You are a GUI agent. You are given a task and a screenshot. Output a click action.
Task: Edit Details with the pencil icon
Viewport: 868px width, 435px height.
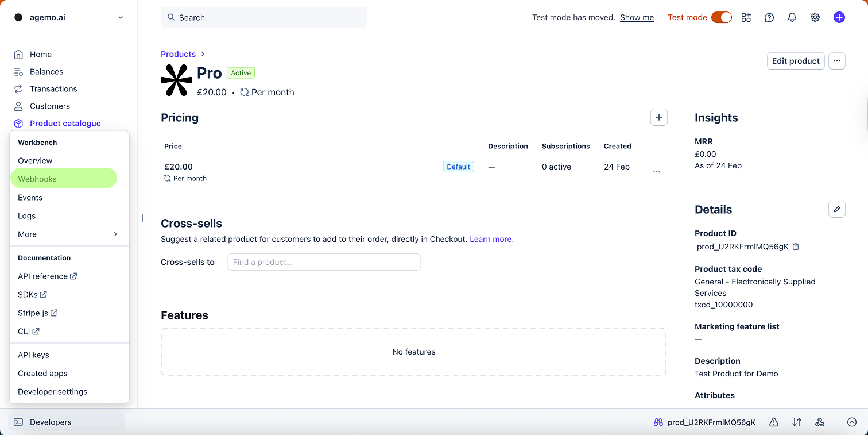click(x=837, y=209)
